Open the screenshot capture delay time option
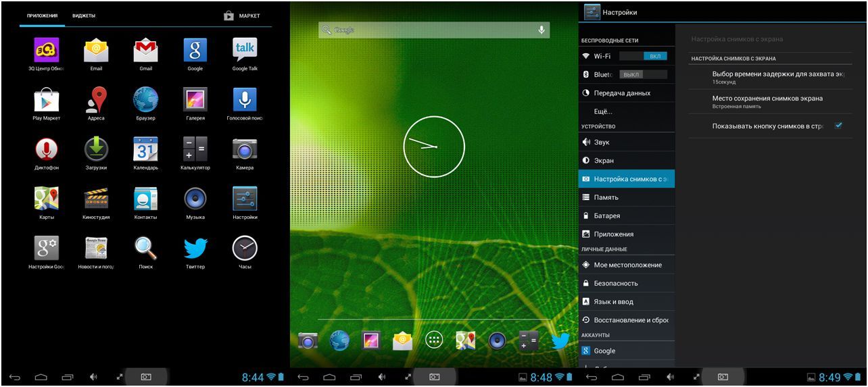 [777, 76]
